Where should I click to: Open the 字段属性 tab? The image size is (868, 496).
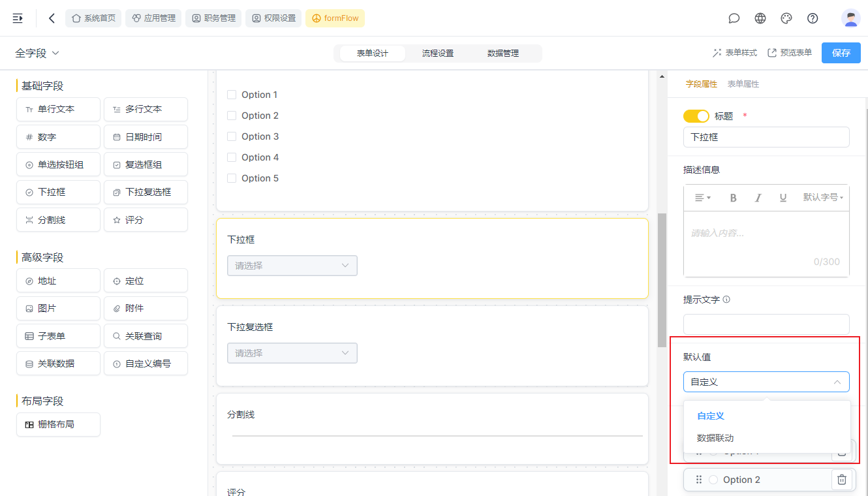(x=701, y=84)
